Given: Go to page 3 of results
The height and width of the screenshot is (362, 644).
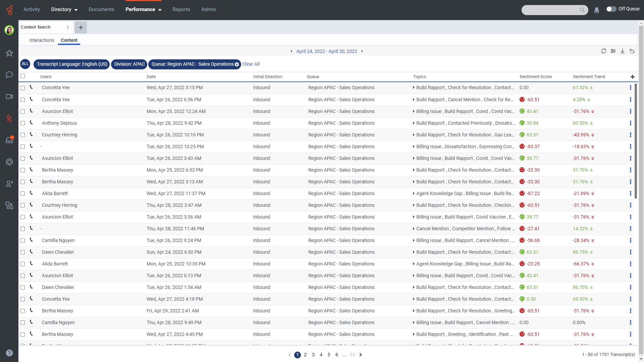Looking at the screenshot, I should [313, 355].
